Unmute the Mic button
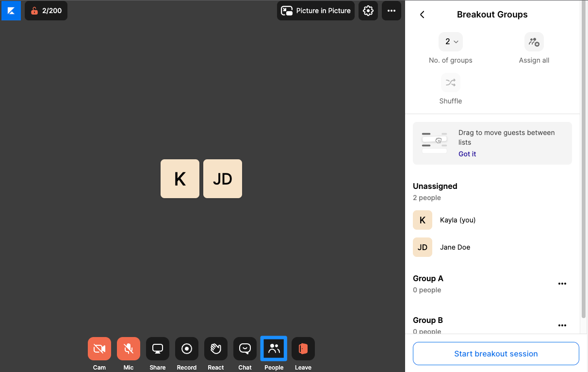This screenshot has height=372, width=588. click(x=129, y=349)
